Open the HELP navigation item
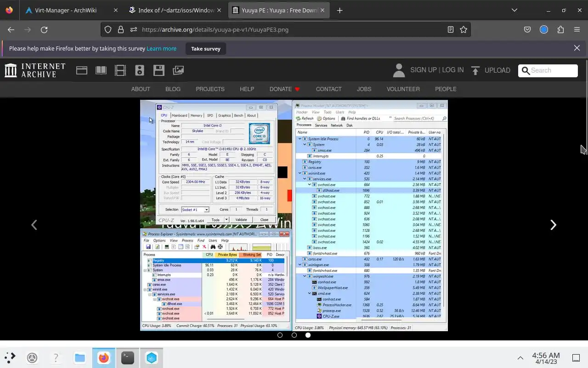 (x=247, y=89)
